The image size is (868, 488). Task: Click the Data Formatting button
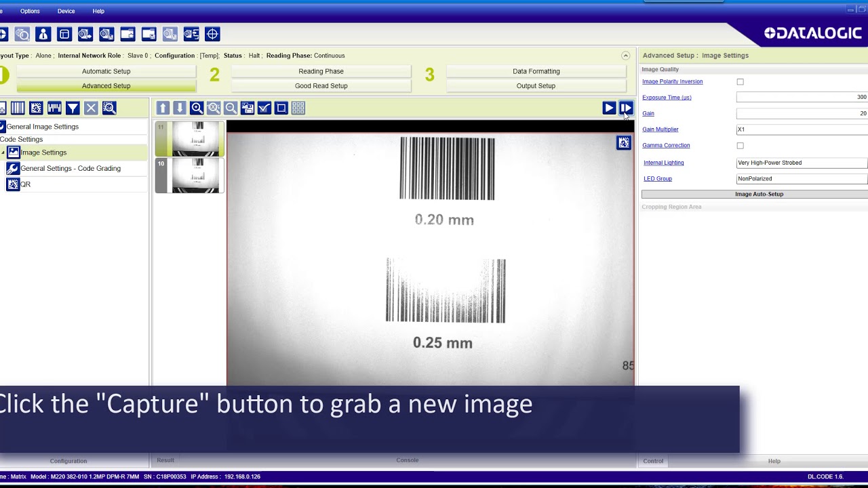click(536, 71)
